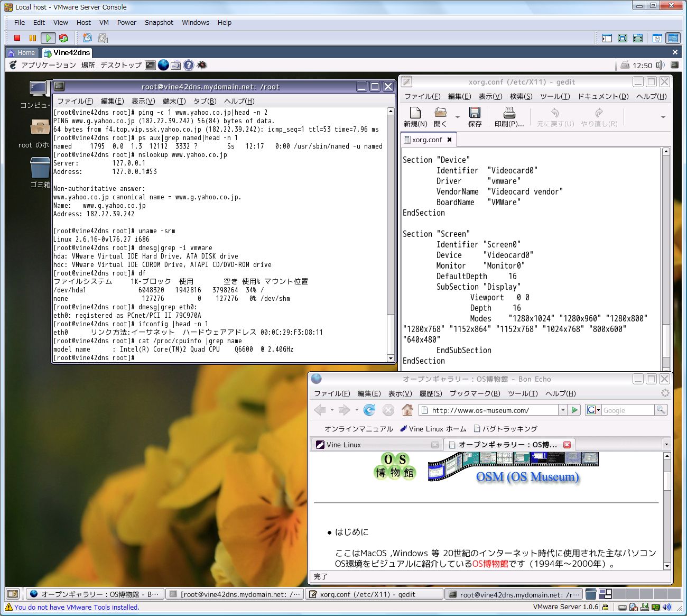Expand the gedit Open recent files arrow
Viewport: 687px width, 616px height.
click(x=458, y=117)
